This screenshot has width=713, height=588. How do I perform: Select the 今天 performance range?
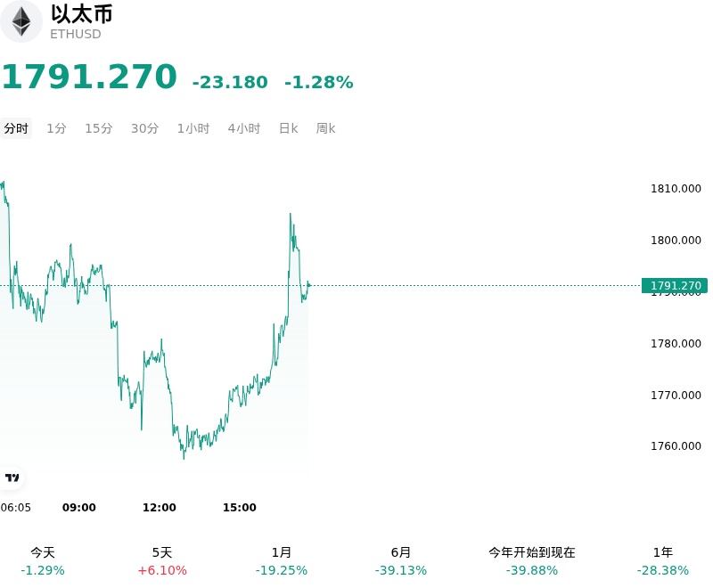[x=43, y=561]
